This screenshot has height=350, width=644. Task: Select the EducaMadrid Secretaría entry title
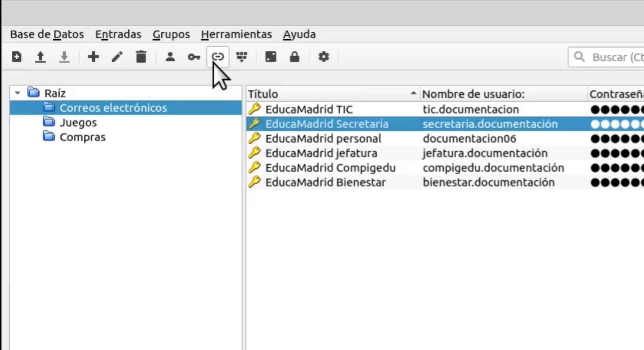tap(327, 124)
